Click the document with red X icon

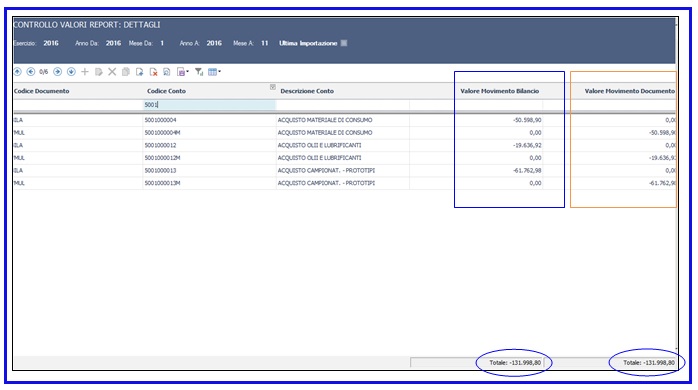pos(153,72)
